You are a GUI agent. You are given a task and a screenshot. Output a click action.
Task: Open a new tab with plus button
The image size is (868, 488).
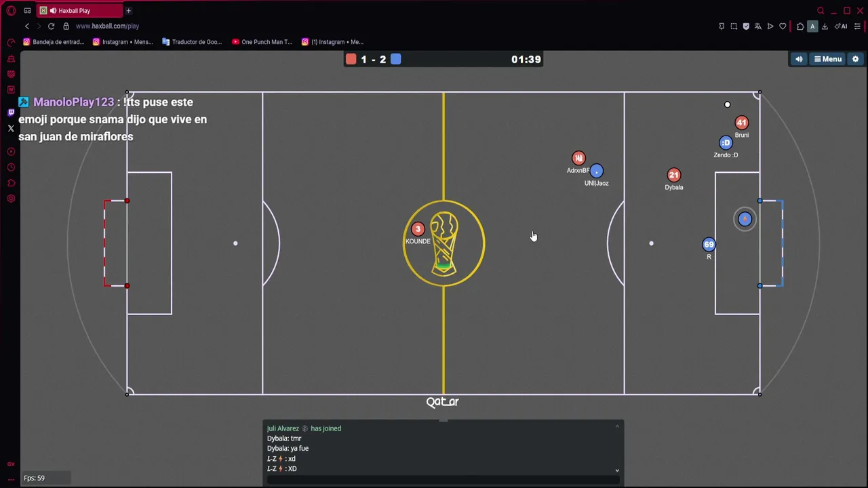coord(128,11)
